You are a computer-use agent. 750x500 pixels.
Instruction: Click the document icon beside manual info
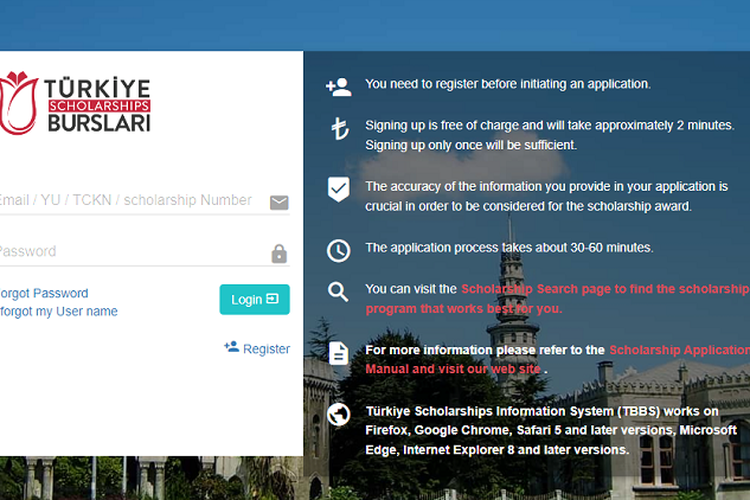338,354
